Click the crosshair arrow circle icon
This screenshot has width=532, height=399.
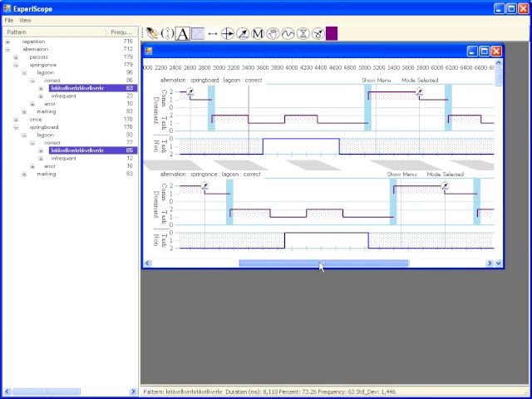coord(228,33)
